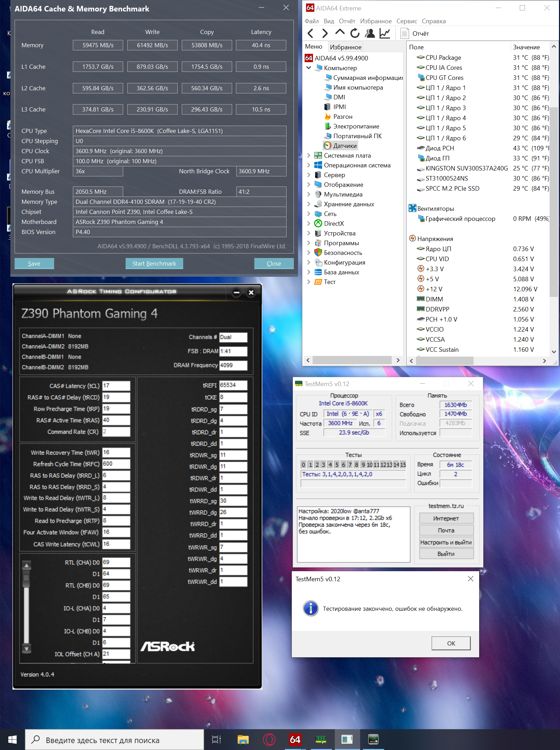
Task: Switch to the Меню tab
Action: [x=314, y=47]
